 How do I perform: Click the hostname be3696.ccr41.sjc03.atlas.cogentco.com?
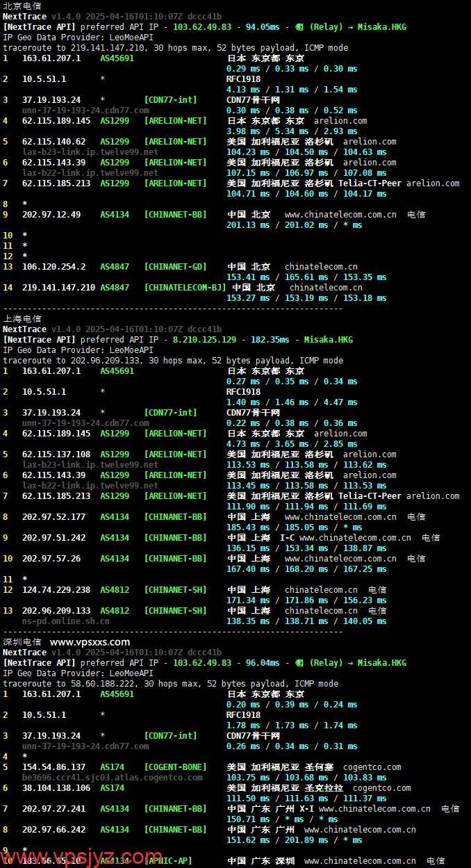(x=113, y=777)
